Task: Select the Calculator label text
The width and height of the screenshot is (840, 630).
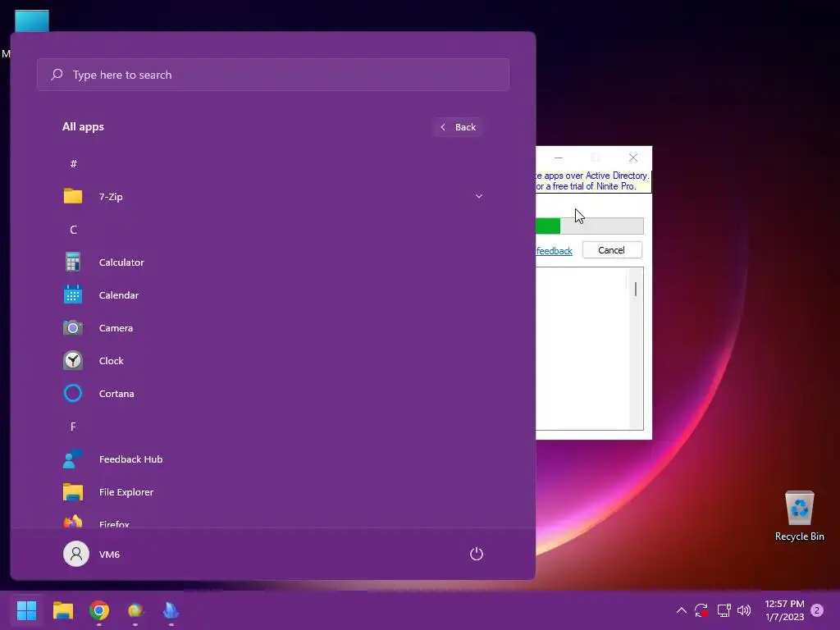Action: (x=121, y=262)
